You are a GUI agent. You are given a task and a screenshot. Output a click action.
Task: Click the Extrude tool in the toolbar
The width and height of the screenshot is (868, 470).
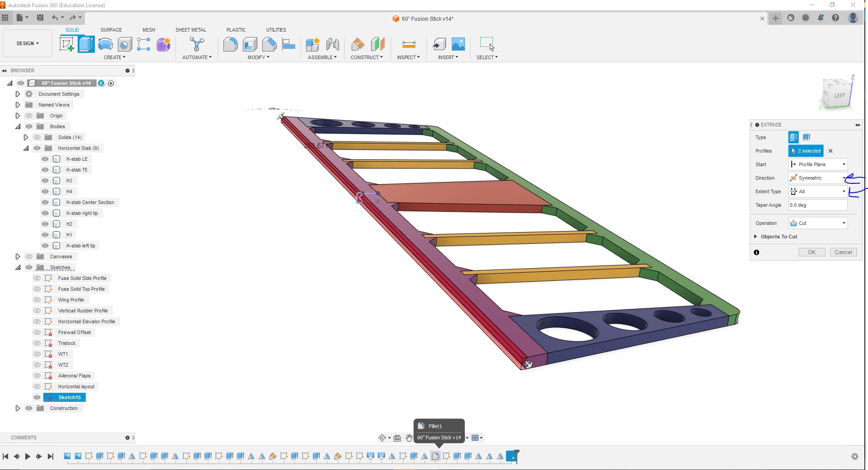(x=86, y=44)
